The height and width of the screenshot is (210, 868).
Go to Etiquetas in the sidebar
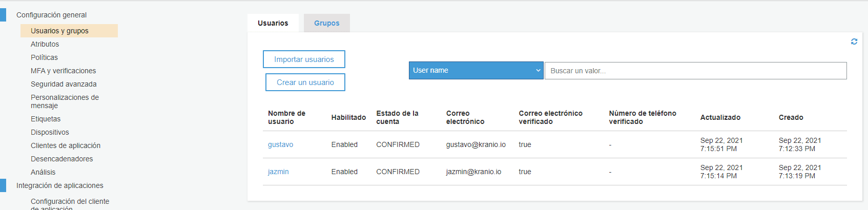click(46, 119)
